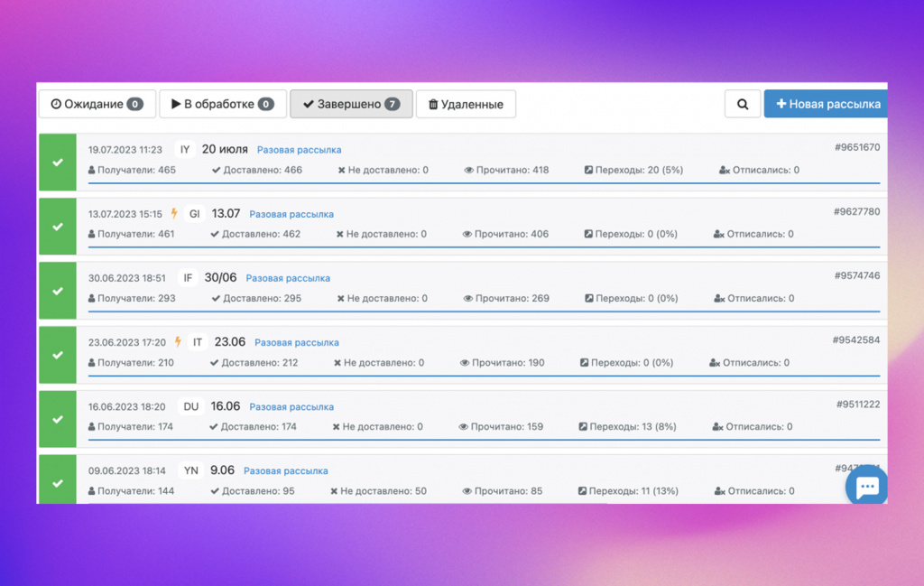Open the chat support bubble
The height and width of the screenshot is (586, 924).
[867, 487]
